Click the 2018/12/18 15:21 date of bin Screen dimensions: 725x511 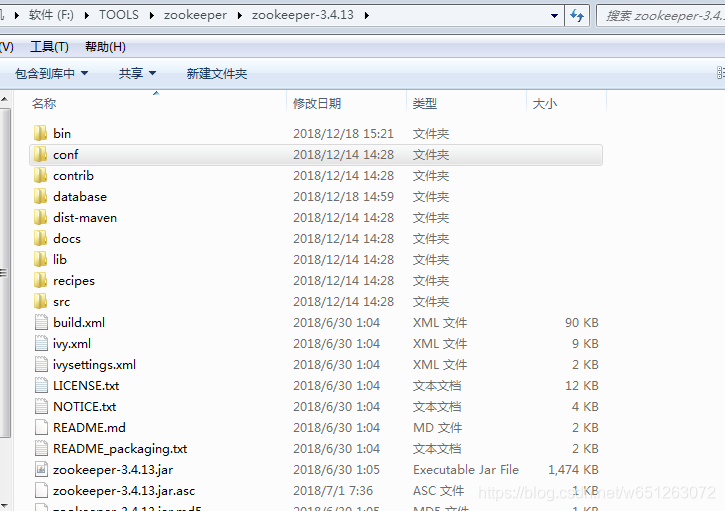pyautogui.click(x=343, y=133)
